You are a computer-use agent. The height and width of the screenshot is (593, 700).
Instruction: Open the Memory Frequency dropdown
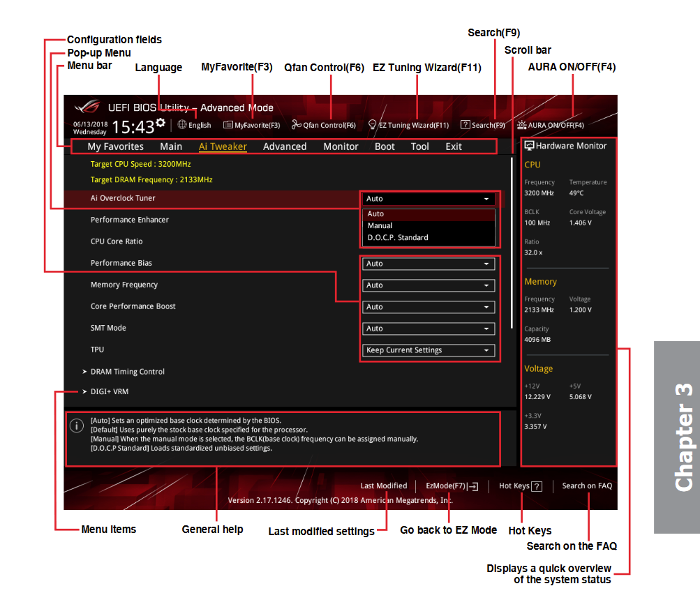429,285
